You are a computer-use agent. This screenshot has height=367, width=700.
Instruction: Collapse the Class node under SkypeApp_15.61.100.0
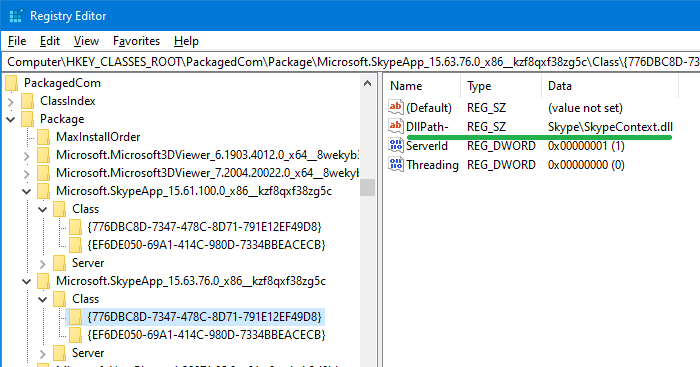click(x=43, y=209)
